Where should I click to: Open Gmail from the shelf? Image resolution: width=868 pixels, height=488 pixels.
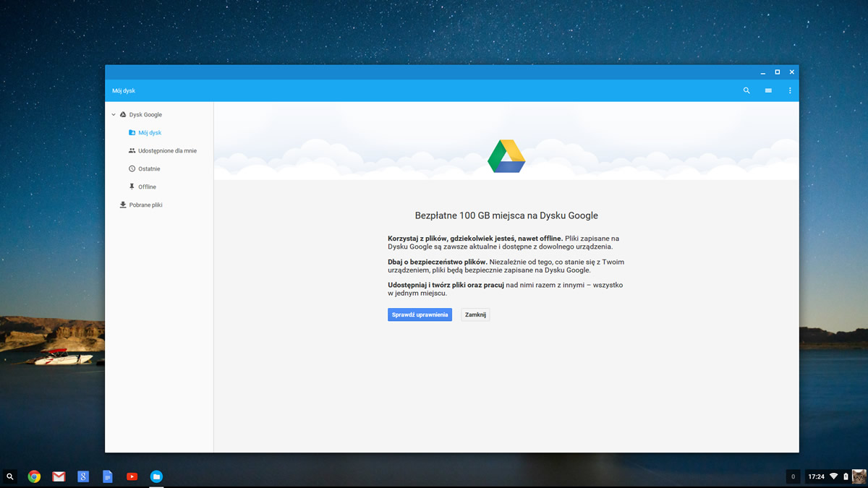[x=59, y=476]
